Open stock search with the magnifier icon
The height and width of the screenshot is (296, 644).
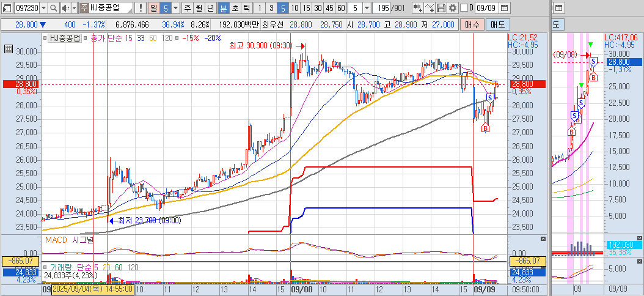click(x=53, y=8)
